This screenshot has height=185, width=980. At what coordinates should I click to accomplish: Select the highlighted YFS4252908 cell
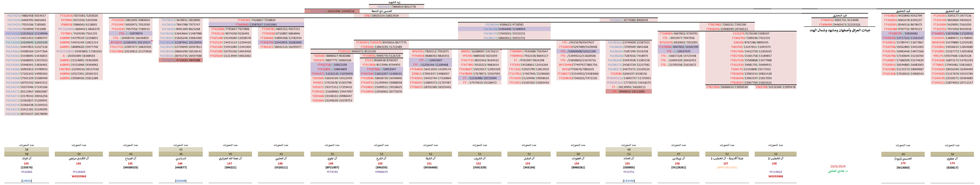[332, 11]
